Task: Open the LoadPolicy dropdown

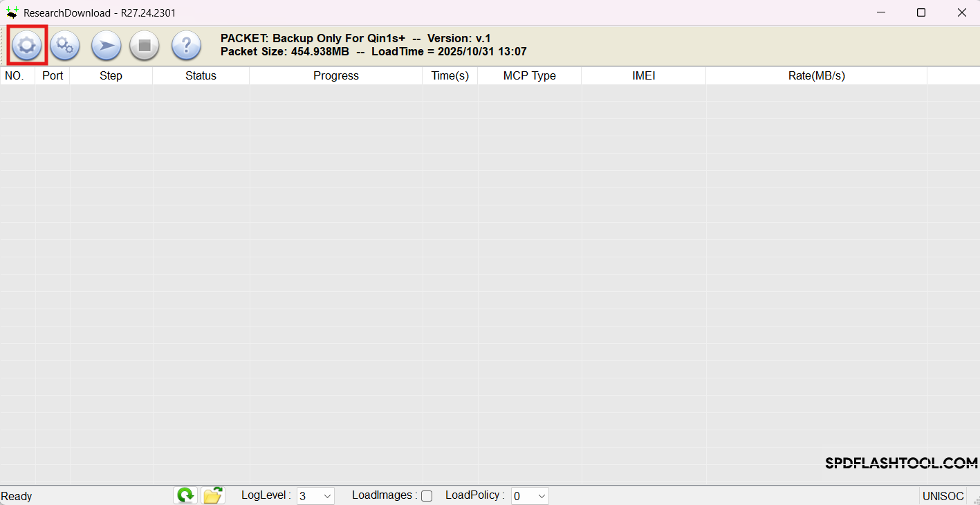Action: pos(529,496)
